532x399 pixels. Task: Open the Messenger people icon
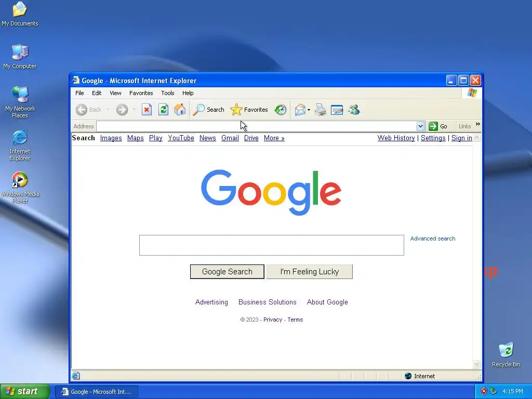(x=354, y=110)
